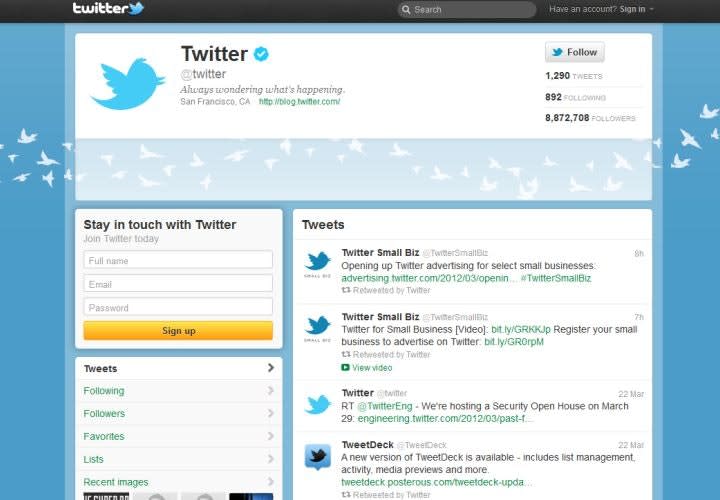Open the first Twitter Small Biz avatar

tap(318, 265)
